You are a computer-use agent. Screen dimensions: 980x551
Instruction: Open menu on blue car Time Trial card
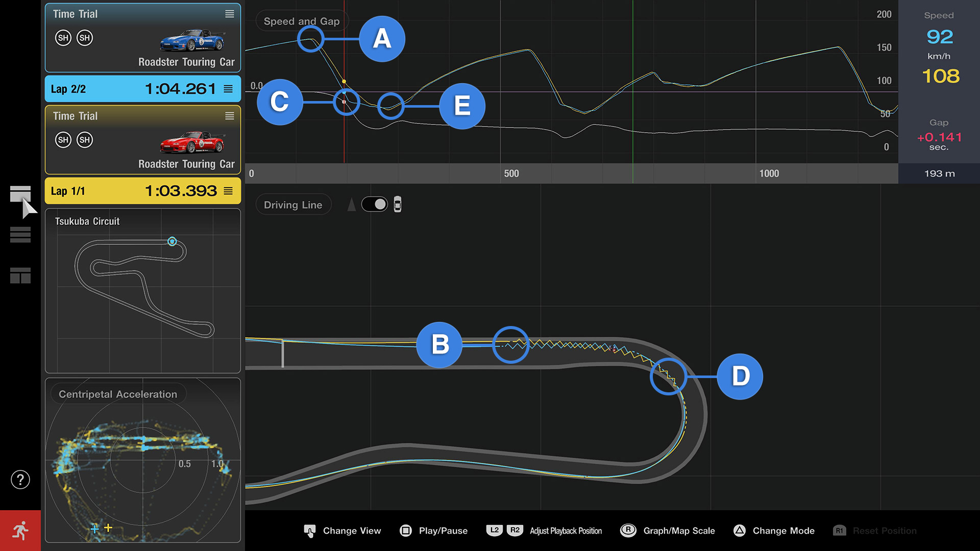[x=230, y=14]
